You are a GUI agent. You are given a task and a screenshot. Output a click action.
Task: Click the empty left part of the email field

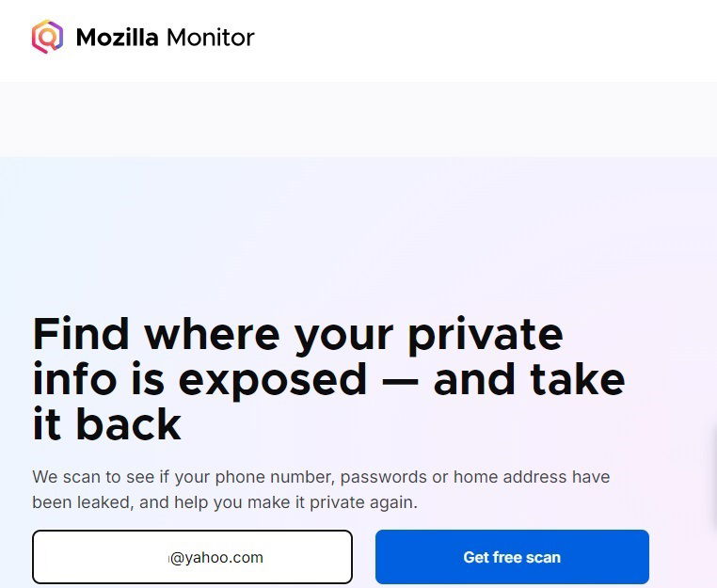(x=94, y=557)
